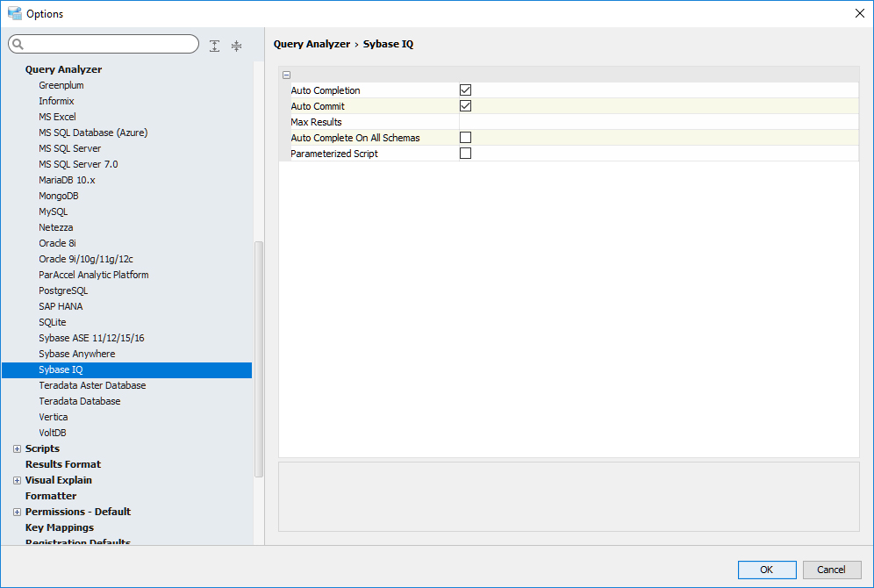Uncheck the Auto Commit option
Viewport: 874px width, 588px height.
point(466,106)
